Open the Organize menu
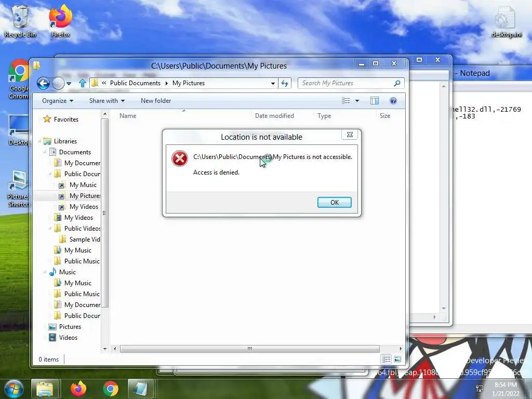Image resolution: width=532 pixels, height=399 pixels. pyautogui.click(x=58, y=101)
